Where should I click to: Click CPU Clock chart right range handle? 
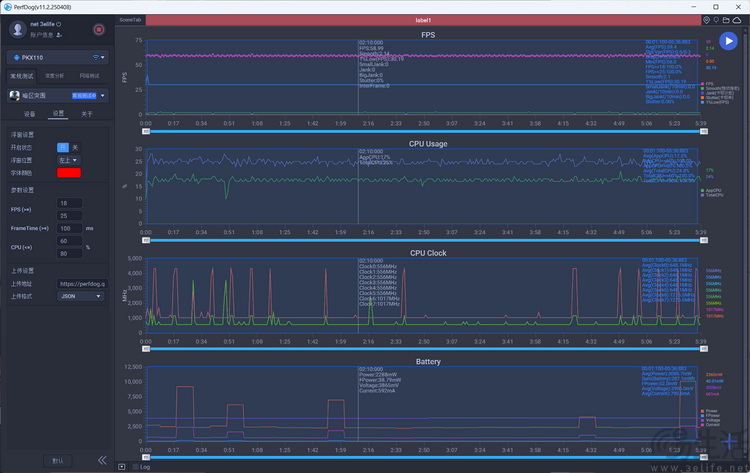[x=704, y=349]
